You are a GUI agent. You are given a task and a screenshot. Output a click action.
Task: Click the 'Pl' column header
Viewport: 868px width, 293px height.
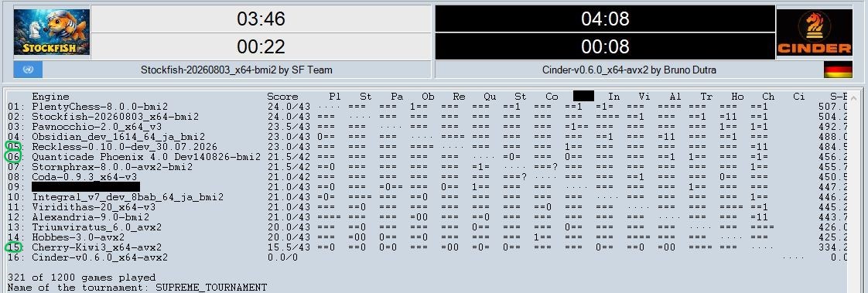pyautogui.click(x=335, y=97)
